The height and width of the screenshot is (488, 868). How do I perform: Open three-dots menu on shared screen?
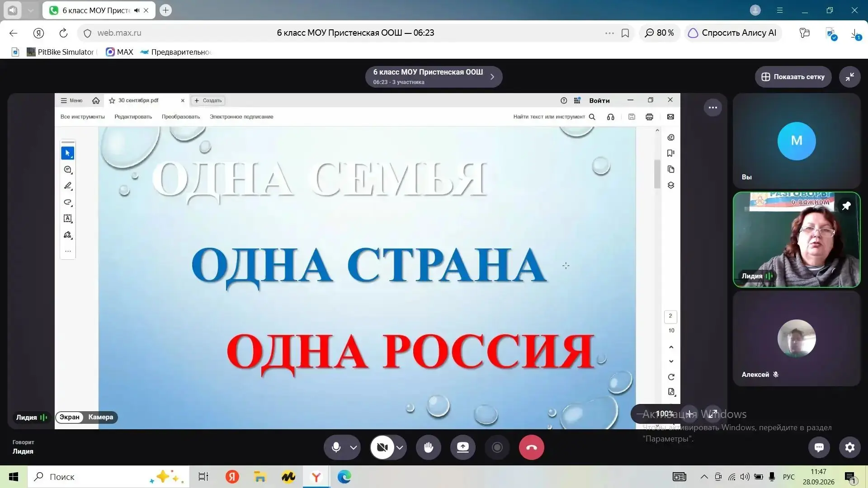(x=713, y=108)
